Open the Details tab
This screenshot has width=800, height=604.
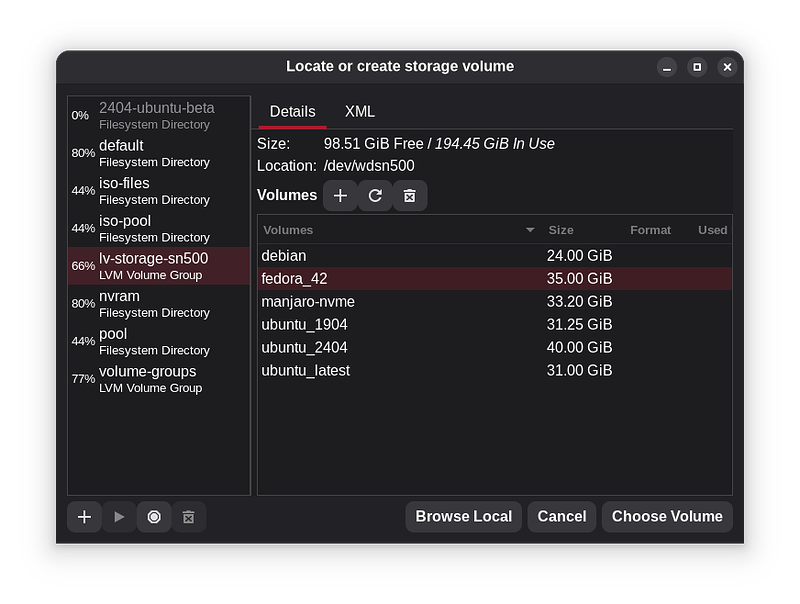(292, 112)
